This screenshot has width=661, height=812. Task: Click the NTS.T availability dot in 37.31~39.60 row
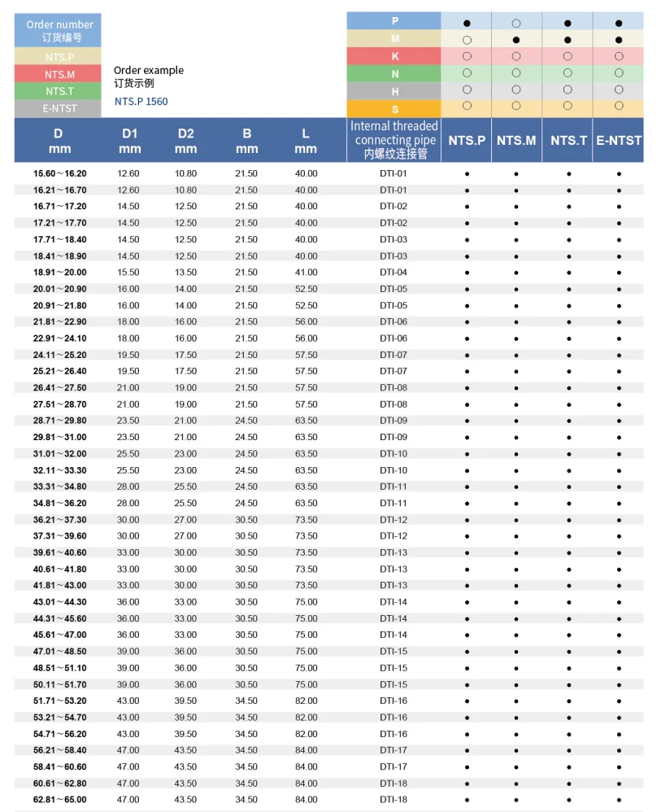[x=569, y=536]
